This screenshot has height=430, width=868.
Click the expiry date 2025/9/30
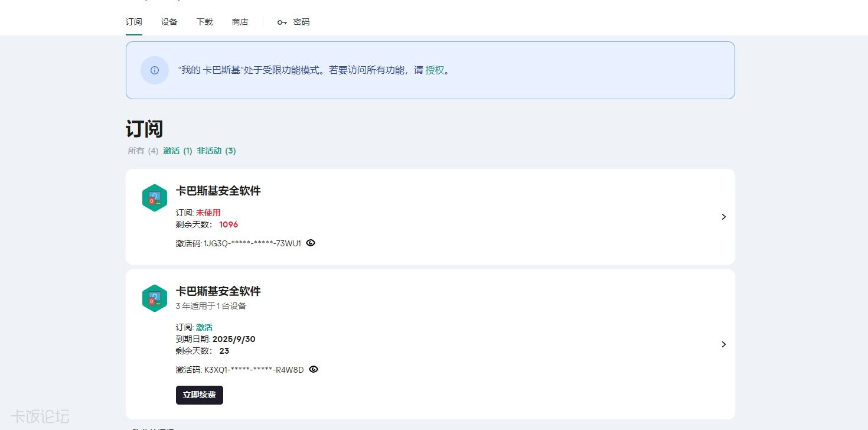234,339
